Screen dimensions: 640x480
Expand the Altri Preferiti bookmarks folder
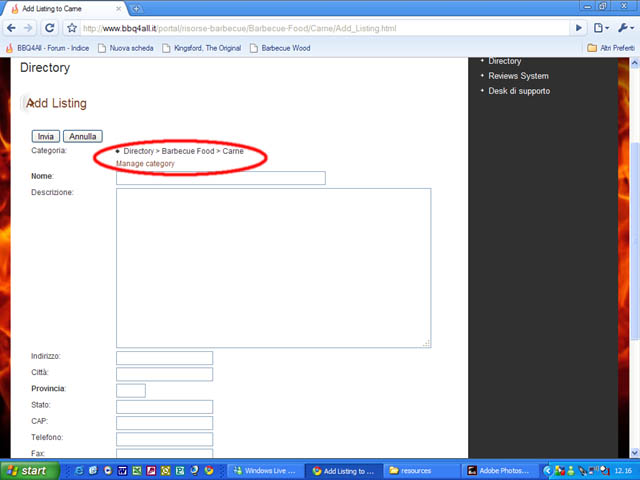[611, 48]
